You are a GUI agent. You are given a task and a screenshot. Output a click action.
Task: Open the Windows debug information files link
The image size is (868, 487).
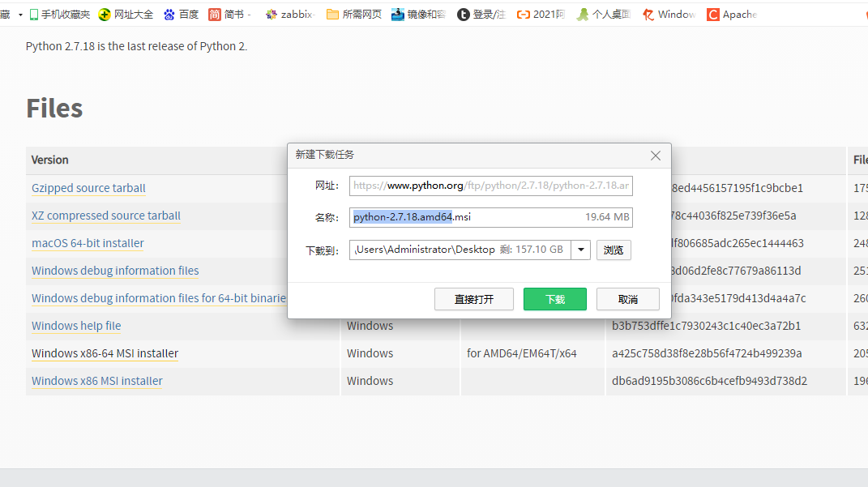(x=115, y=271)
